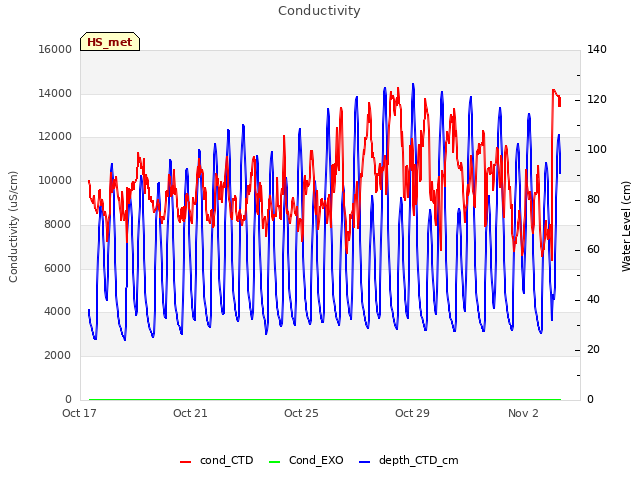
Task: Click the Water Level (cm) axis label
Action: [x=626, y=227]
